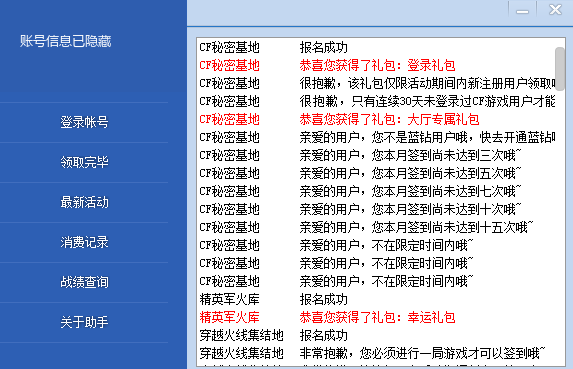
Task: Select the row 签到尚未达到七次哦
Action: point(376,191)
